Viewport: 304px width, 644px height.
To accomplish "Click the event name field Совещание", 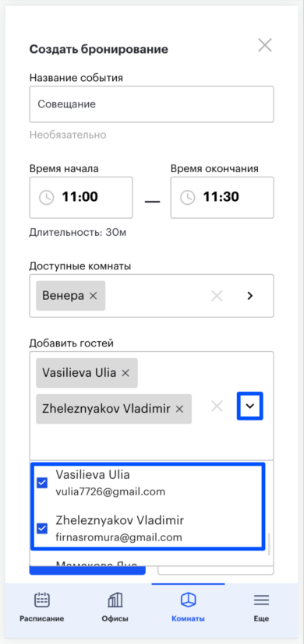I will point(151,104).
